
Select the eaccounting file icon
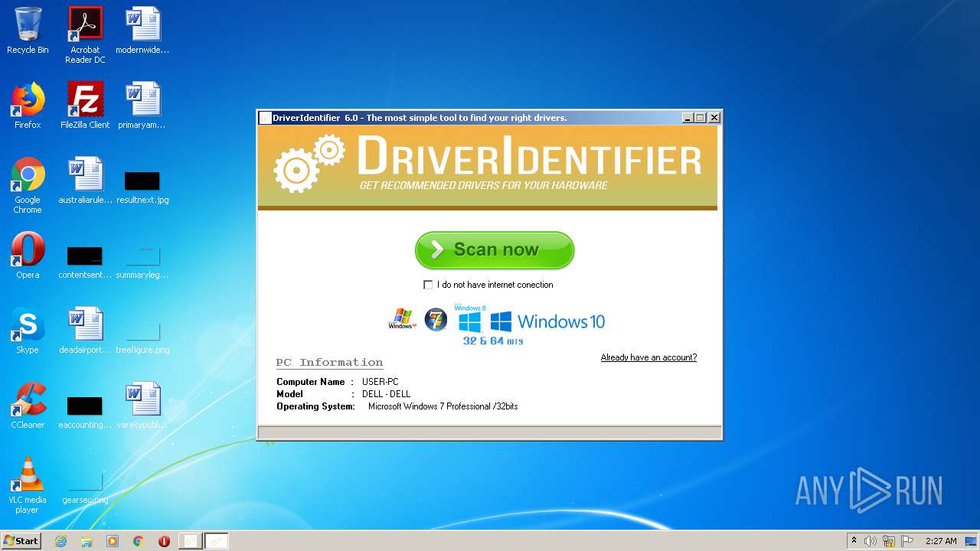85,412
